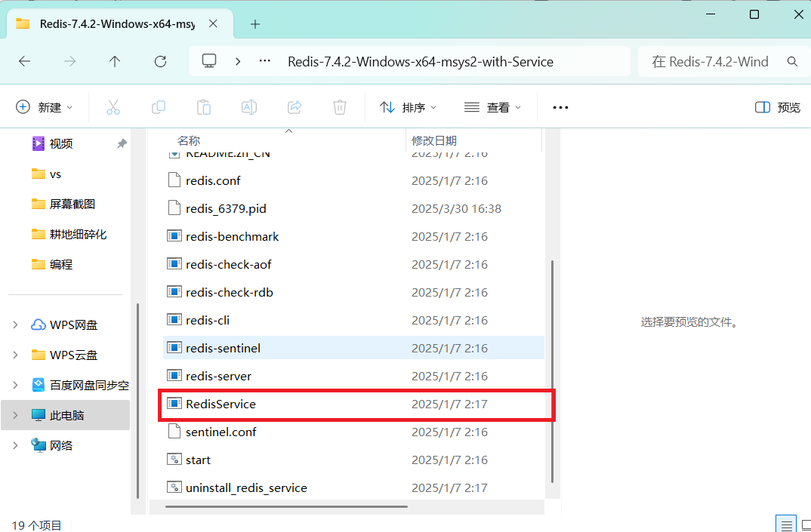Select the redis-cli executable

pos(354,320)
